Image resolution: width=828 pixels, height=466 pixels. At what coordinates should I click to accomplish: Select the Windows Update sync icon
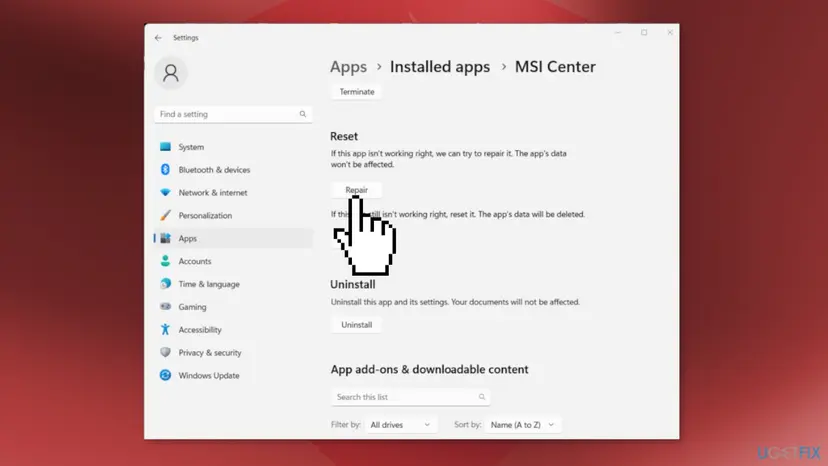(165, 375)
